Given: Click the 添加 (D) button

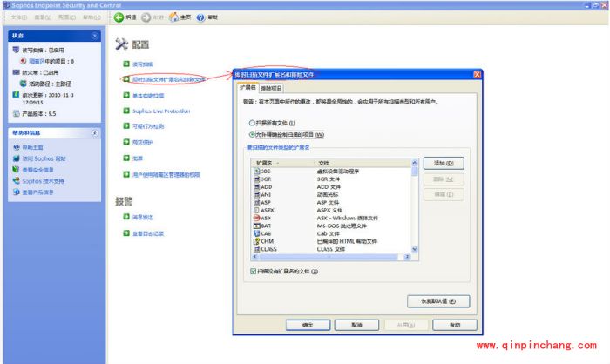Looking at the screenshot, I should (x=444, y=164).
